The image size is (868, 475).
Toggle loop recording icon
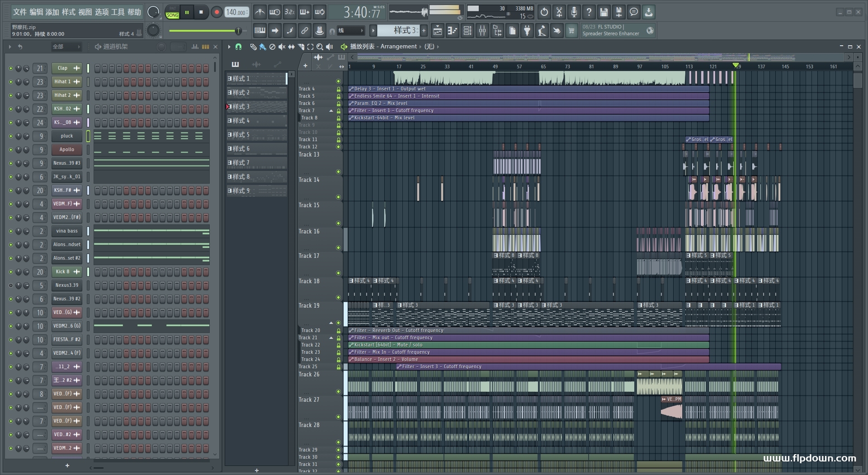click(x=320, y=12)
